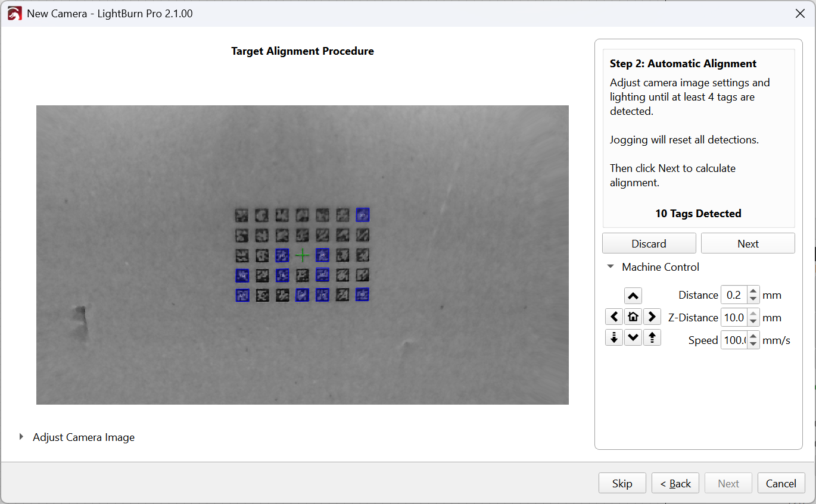Cancel the New Camera wizard
The width and height of the screenshot is (816, 504).
click(x=781, y=483)
